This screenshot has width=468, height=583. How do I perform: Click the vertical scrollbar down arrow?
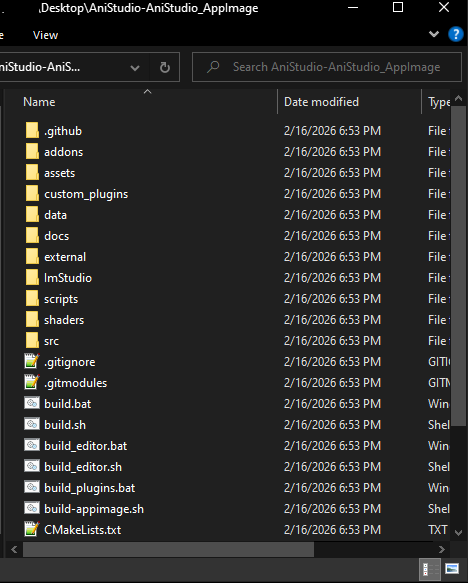coord(458,532)
